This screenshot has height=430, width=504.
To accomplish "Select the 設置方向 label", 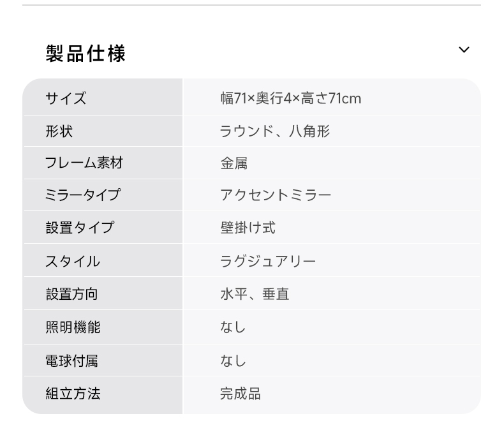I will (x=71, y=294).
